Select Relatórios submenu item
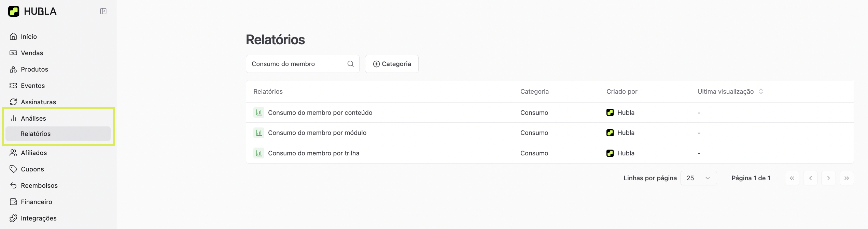 [36, 134]
